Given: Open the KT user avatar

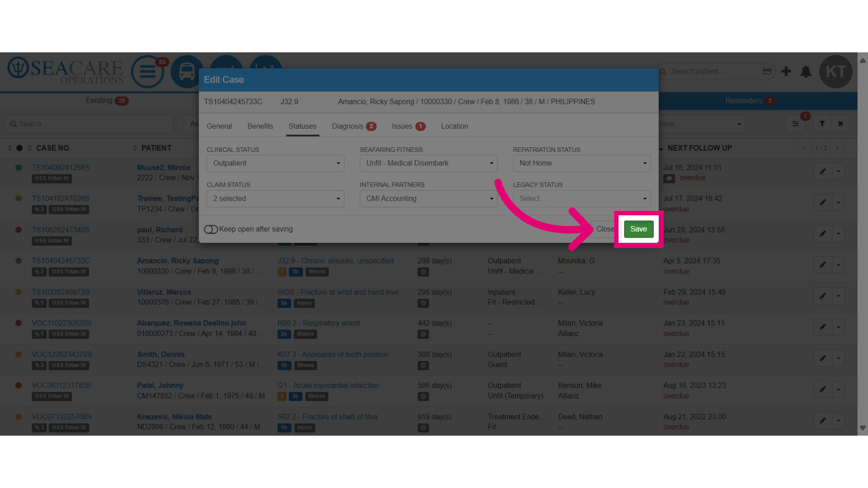Looking at the screenshot, I should click(835, 71).
